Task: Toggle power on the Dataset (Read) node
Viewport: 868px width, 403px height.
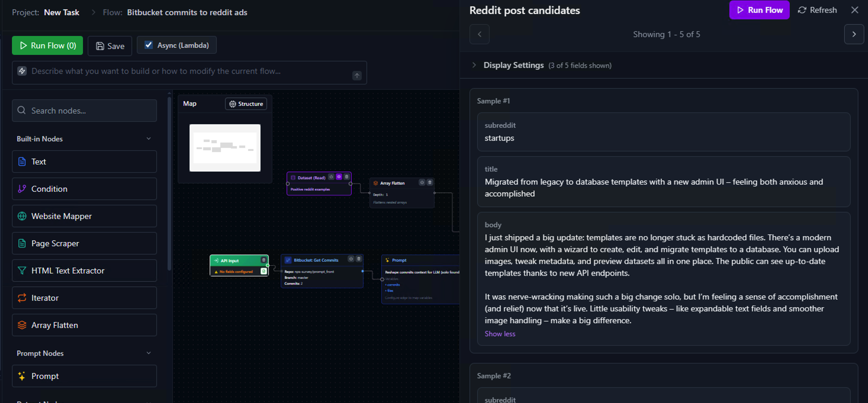Action: click(x=331, y=177)
